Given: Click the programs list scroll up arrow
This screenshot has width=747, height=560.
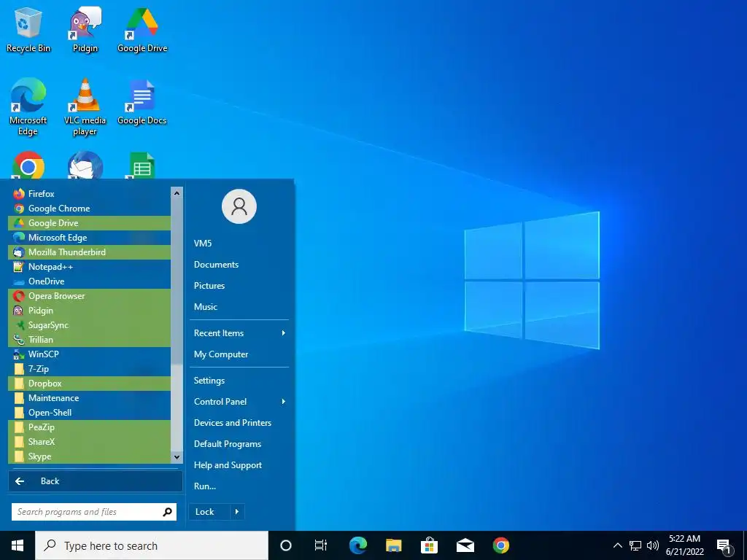Looking at the screenshot, I should coord(177,192).
